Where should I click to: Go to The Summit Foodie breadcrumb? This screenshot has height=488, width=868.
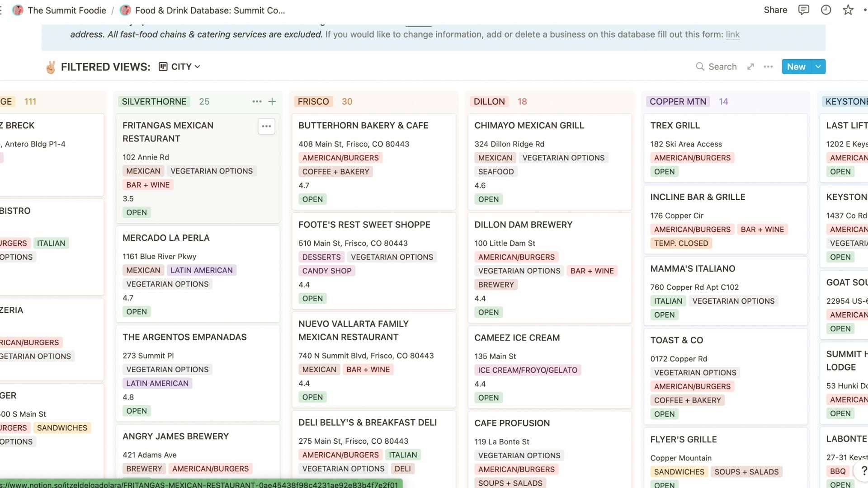tap(67, 10)
